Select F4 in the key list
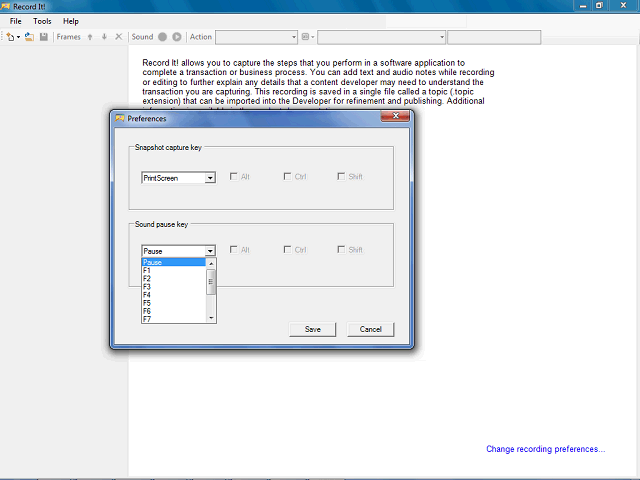640x480 pixels. 174,295
